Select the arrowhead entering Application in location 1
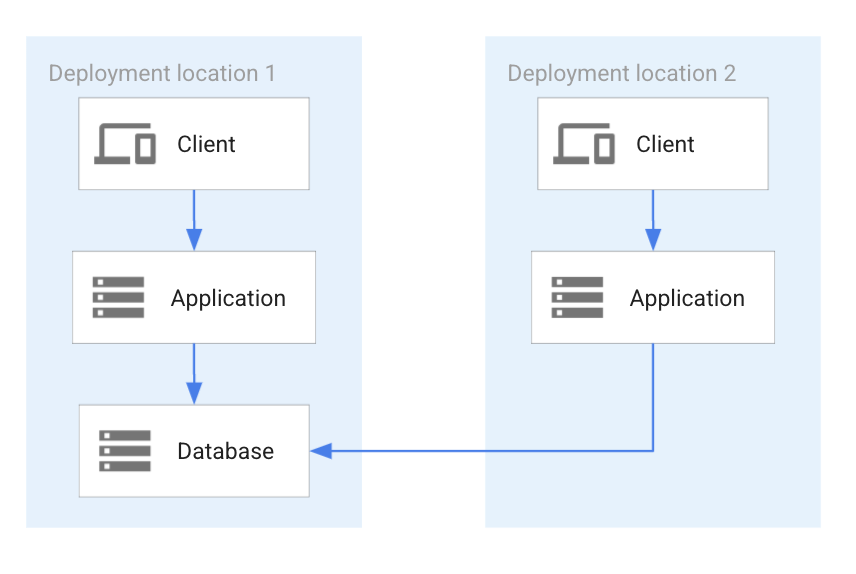856x574 pixels. (194, 240)
